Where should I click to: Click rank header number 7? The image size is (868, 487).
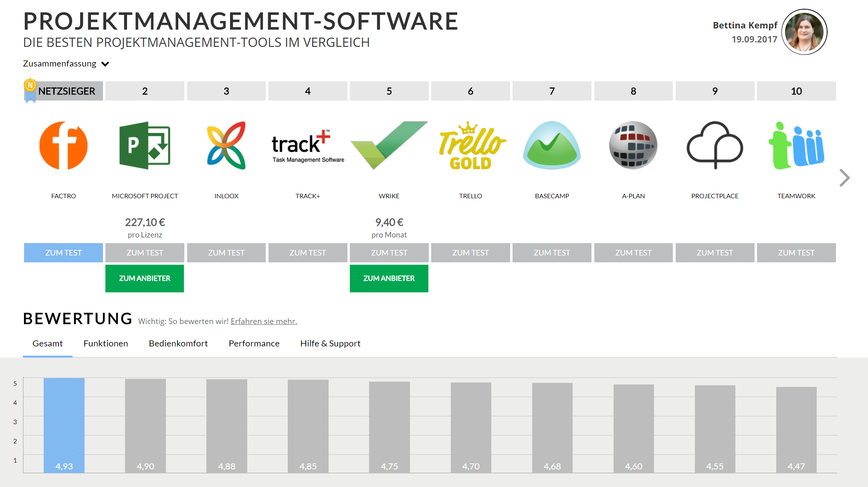pos(552,91)
